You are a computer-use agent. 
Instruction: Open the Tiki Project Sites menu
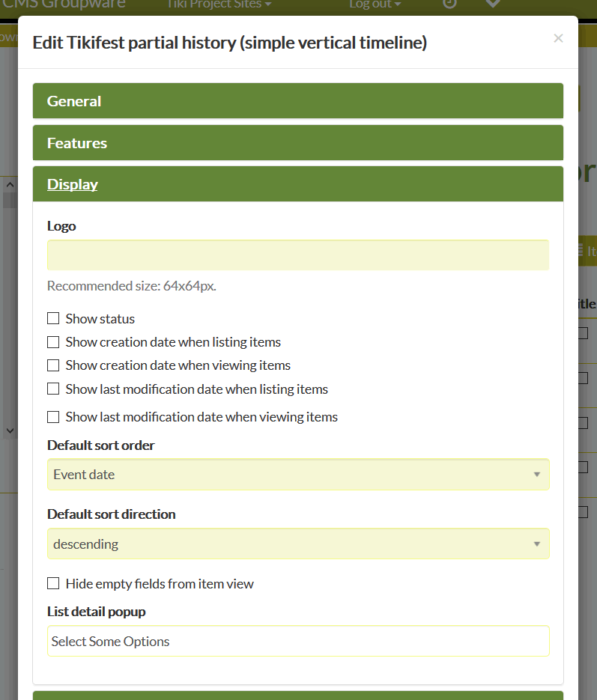coord(219,4)
